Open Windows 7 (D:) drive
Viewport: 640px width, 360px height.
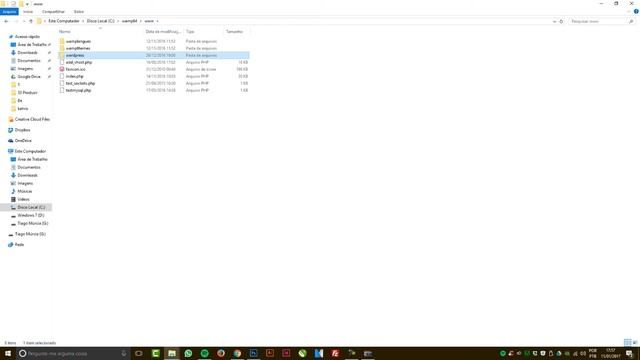[31, 216]
